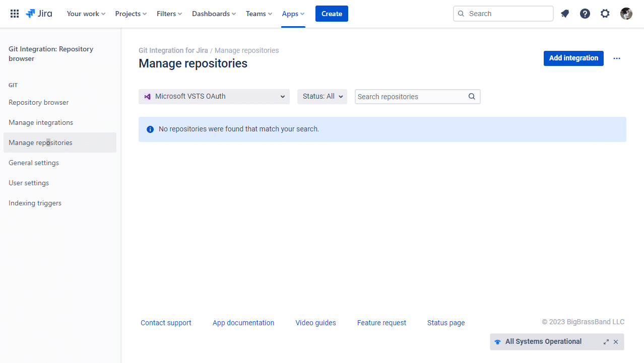Open the Status: All filter dropdown
This screenshot has width=644, height=363.
coord(322,97)
